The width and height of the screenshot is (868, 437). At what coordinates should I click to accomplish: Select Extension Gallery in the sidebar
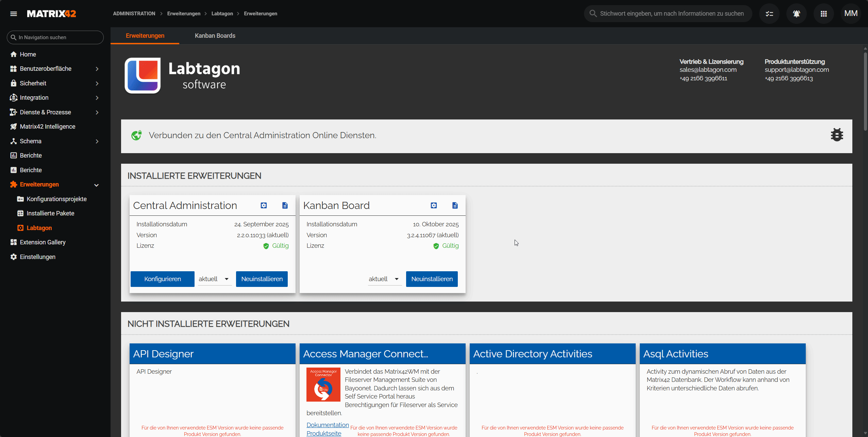(43, 242)
